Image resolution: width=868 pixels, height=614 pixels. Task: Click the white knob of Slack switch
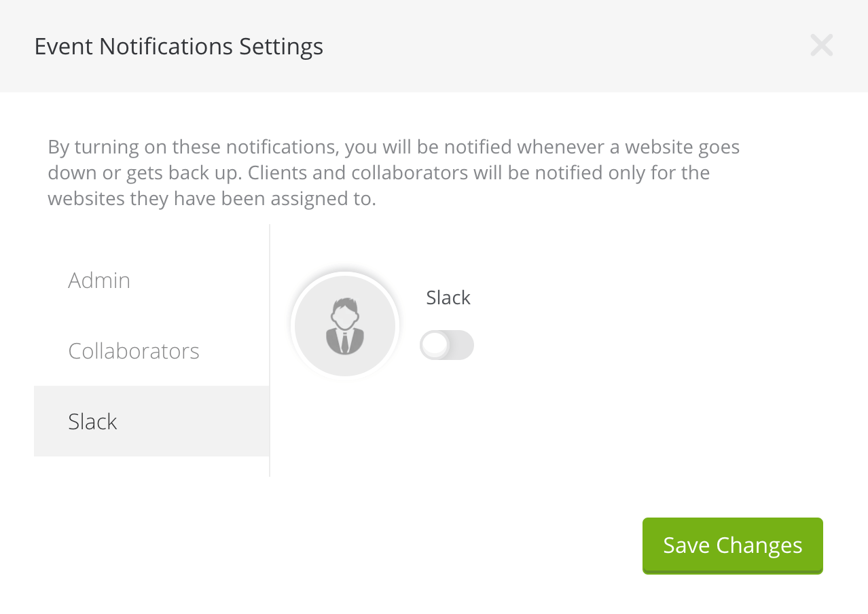tap(434, 345)
